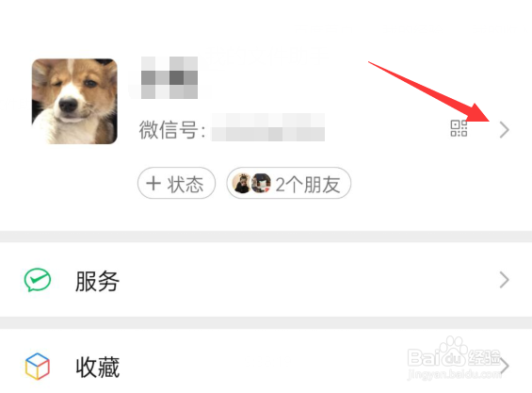Select the 服务 menu entry
This screenshot has height=393, width=532.
tap(266, 280)
